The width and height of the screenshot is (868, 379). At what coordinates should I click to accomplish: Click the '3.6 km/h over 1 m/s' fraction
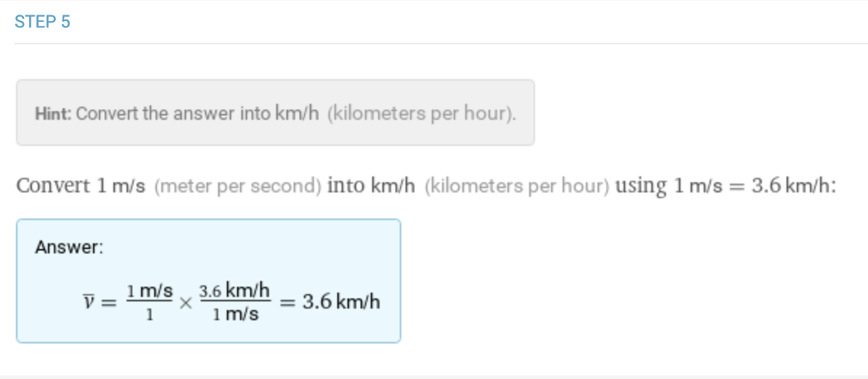[236, 302]
